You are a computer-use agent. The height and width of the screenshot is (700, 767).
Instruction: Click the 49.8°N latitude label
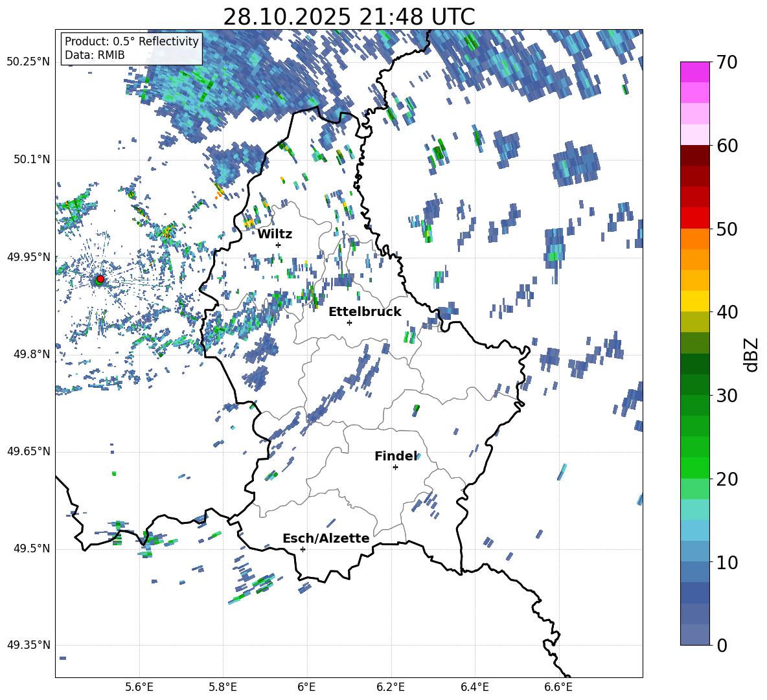pyautogui.click(x=31, y=354)
